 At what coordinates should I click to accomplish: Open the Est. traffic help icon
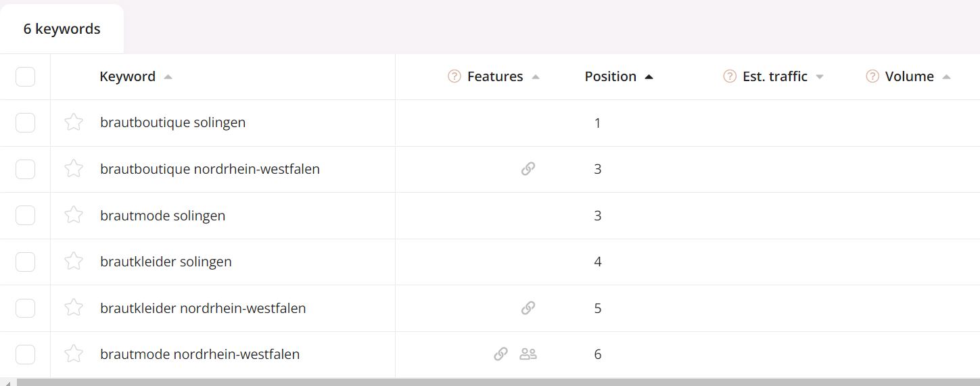coord(730,76)
